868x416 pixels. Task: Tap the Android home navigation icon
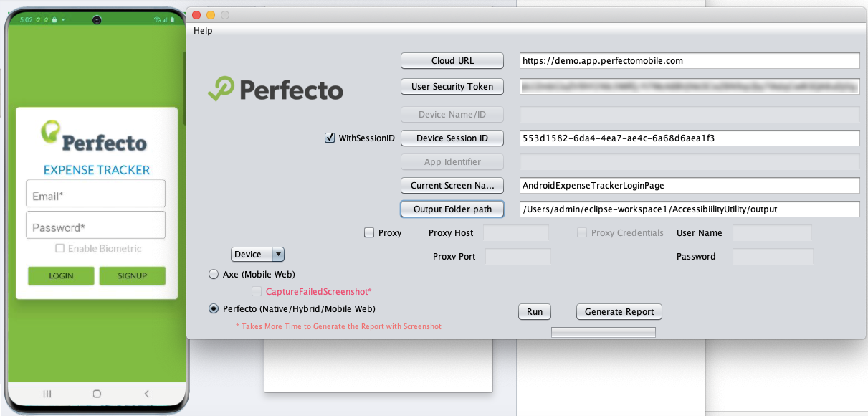pyautogui.click(x=97, y=394)
